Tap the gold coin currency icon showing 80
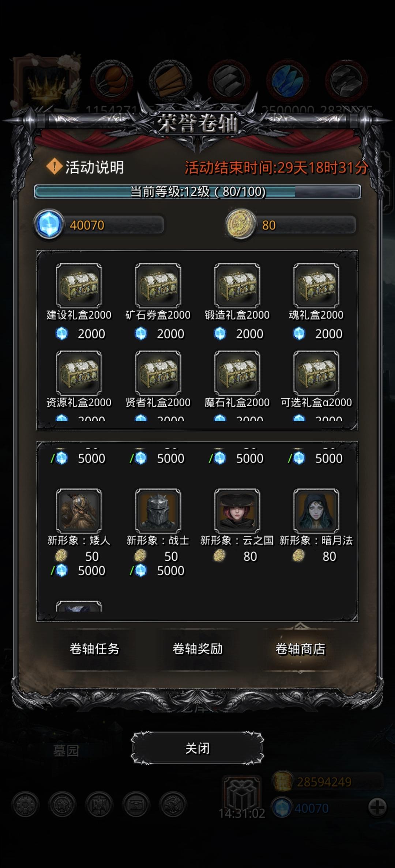Viewport: 395px width, 868px height. click(240, 224)
